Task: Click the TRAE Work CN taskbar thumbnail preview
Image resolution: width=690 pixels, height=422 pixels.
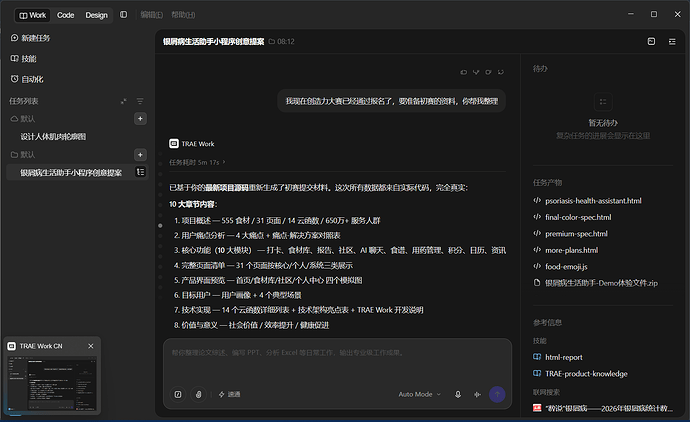Action: (52, 383)
